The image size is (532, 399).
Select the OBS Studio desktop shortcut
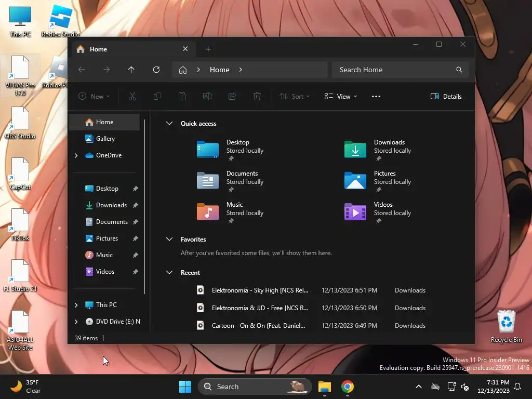(x=20, y=123)
